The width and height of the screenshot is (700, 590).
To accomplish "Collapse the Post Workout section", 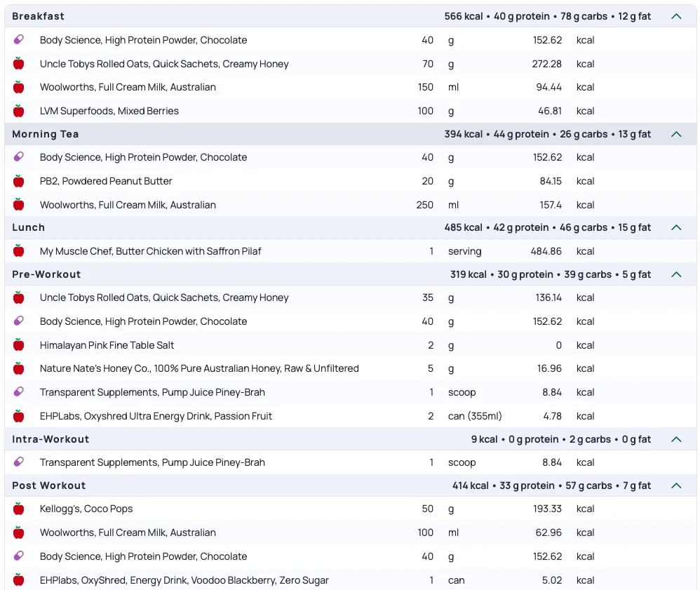I will (x=676, y=485).
